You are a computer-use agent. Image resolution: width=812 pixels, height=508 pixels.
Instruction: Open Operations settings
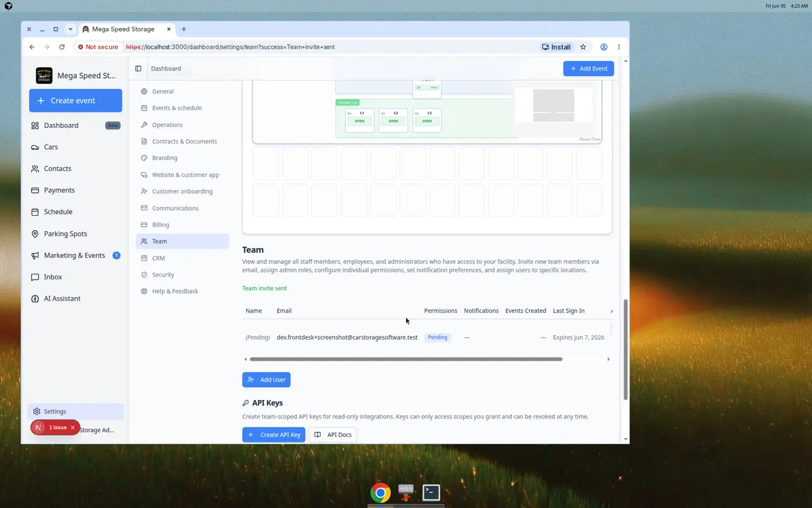[182, 125]
